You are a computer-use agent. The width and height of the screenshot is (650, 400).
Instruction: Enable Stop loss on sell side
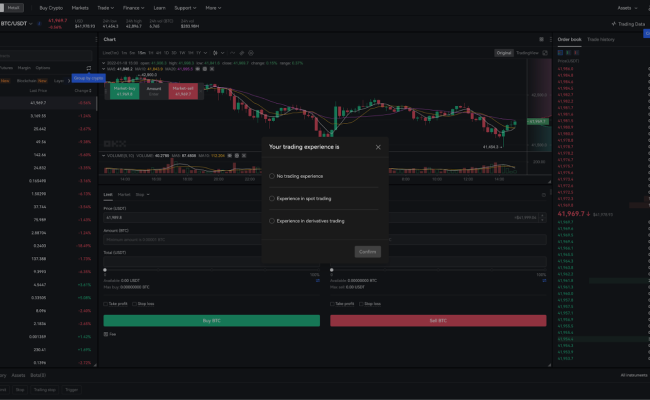(x=360, y=303)
